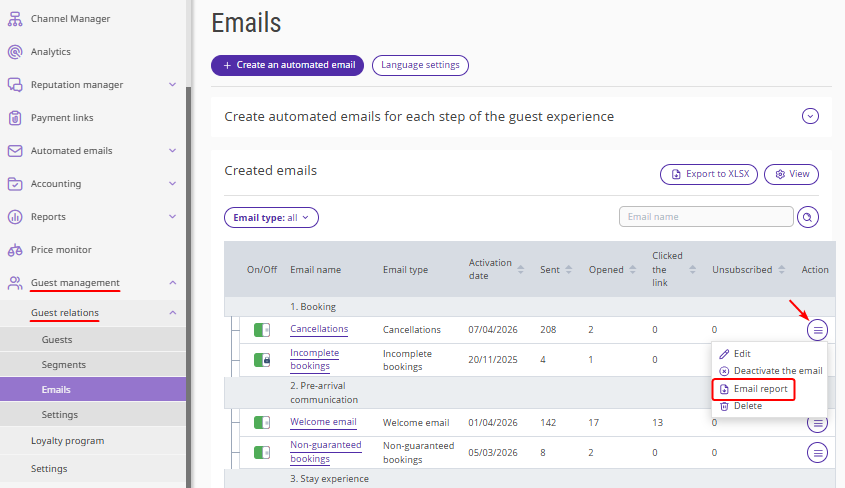The width and height of the screenshot is (845, 488).
Task: Click the Price monitor scales icon
Action: point(15,250)
